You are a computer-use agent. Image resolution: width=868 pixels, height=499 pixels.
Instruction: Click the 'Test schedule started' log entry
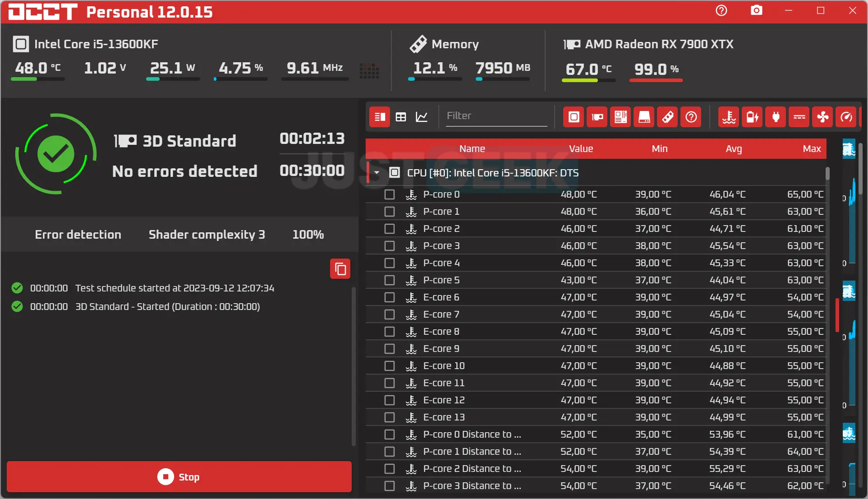pos(175,288)
